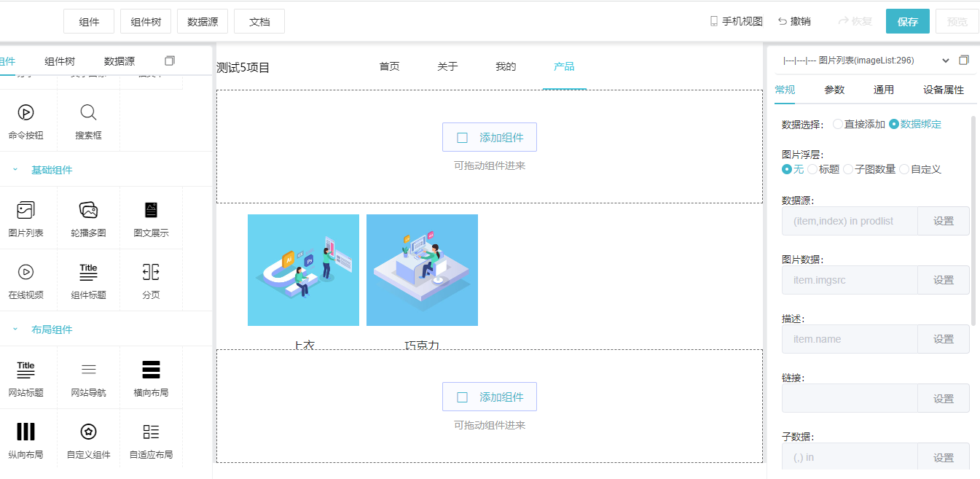This screenshot has height=479, width=980.
Task: Select the 自定义组件 icon
Action: (88, 432)
